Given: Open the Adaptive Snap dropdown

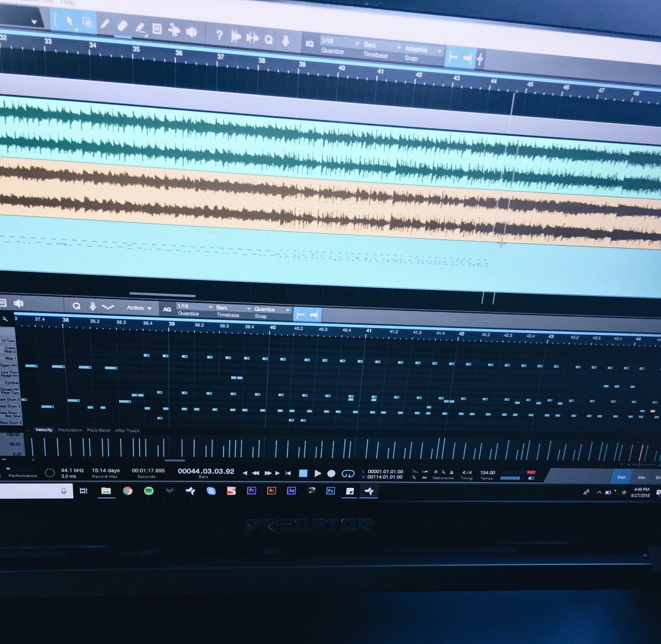Looking at the screenshot, I should (x=423, y=50).
